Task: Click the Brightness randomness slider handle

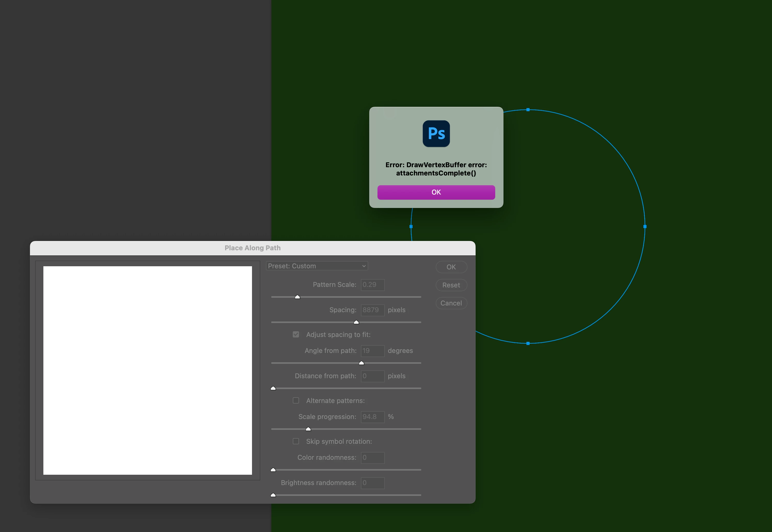Action: pos(273,495)
